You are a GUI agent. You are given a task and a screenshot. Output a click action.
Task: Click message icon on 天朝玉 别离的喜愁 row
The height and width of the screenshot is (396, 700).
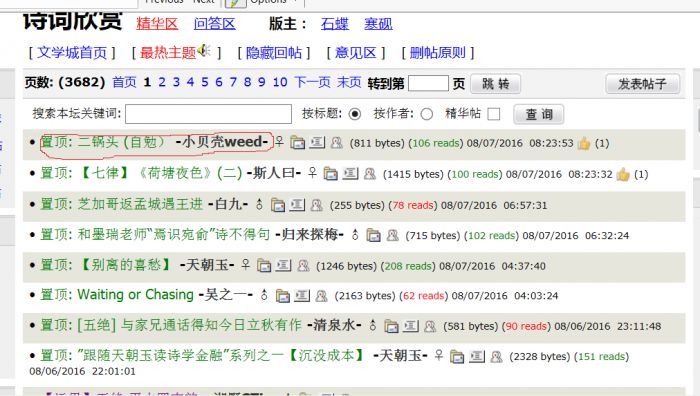(283, 266)
